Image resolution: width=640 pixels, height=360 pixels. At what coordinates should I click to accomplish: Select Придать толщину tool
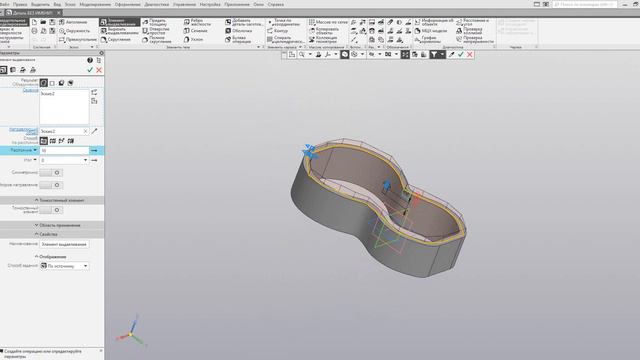(x=155, y=22)
